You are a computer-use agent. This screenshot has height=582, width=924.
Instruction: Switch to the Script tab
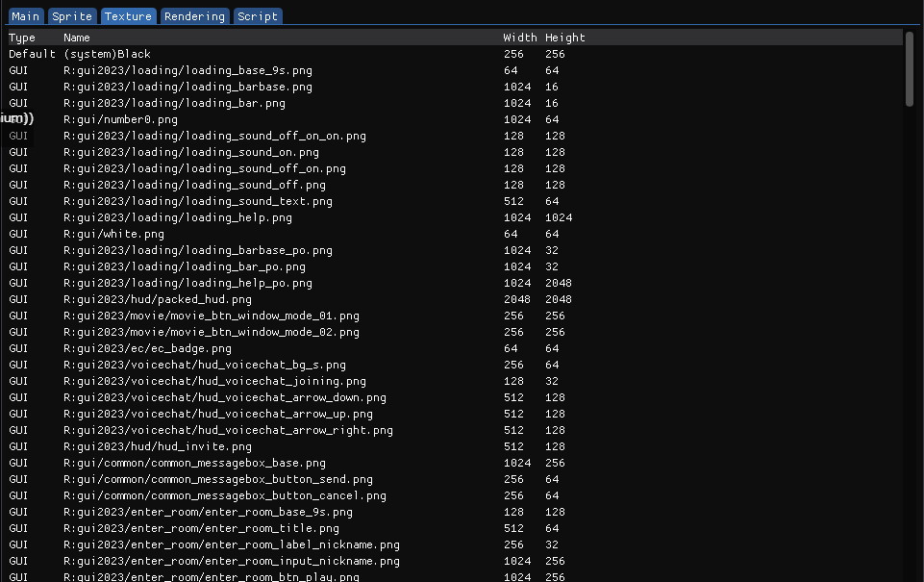point(257,15)
